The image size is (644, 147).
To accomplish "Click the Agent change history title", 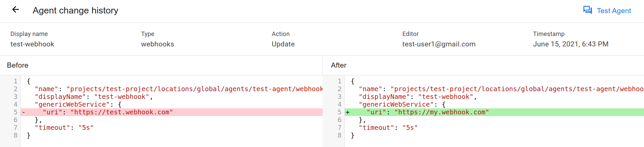I will (x=75, y=11).
